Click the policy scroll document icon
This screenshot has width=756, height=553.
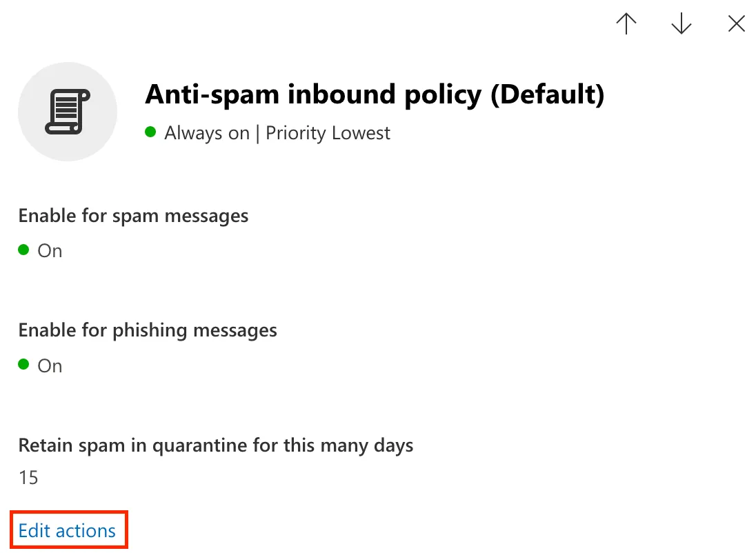pos(68,112)
